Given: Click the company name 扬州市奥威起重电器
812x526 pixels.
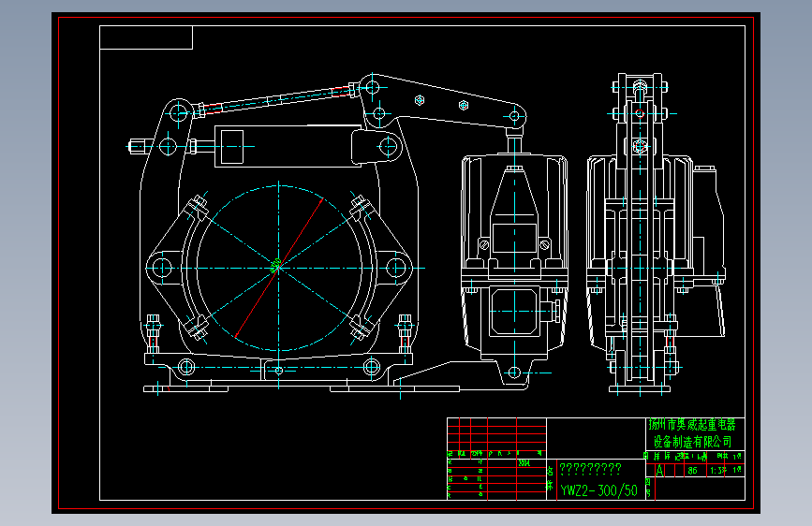Looking at the screenshot, I should [692, 425].
